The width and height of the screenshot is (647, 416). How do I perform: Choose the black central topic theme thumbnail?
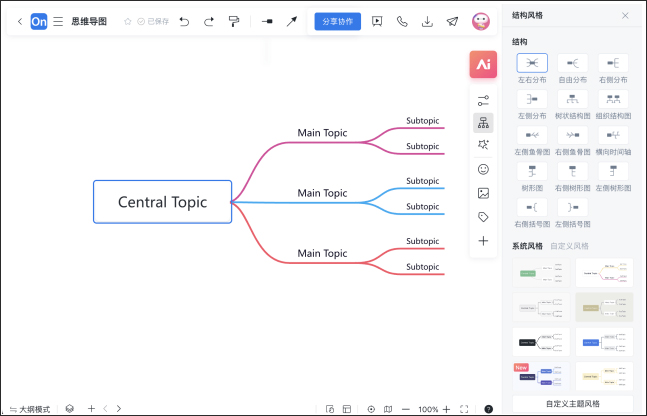[541, 342]
